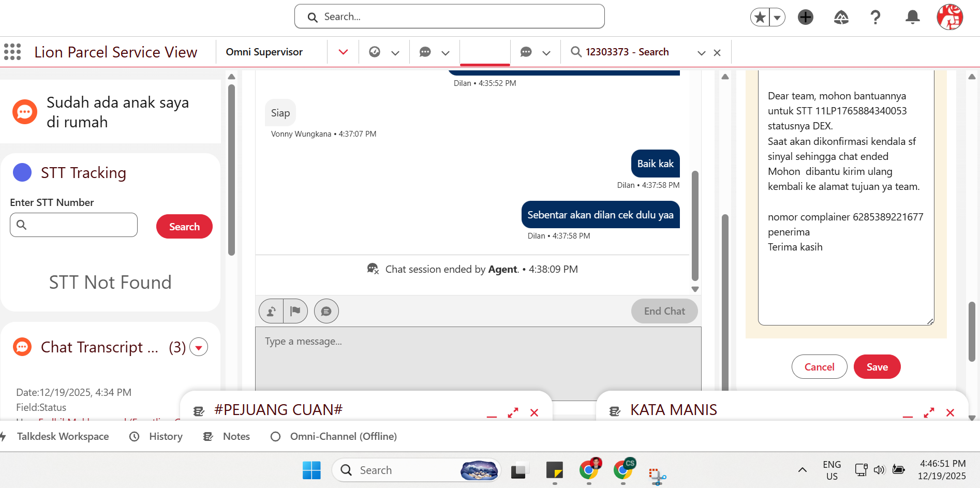Click the STT Not Found text

point(110,282)
